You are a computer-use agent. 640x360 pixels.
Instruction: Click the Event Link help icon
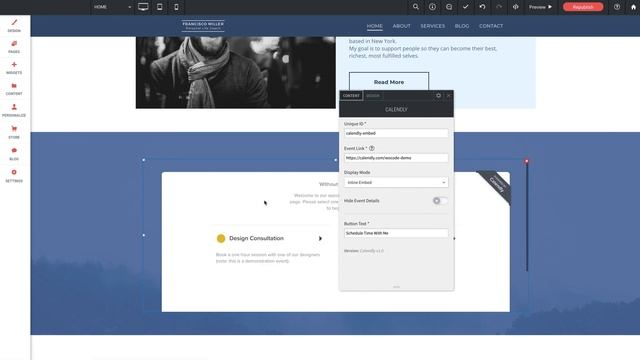(x=371, y=148)
